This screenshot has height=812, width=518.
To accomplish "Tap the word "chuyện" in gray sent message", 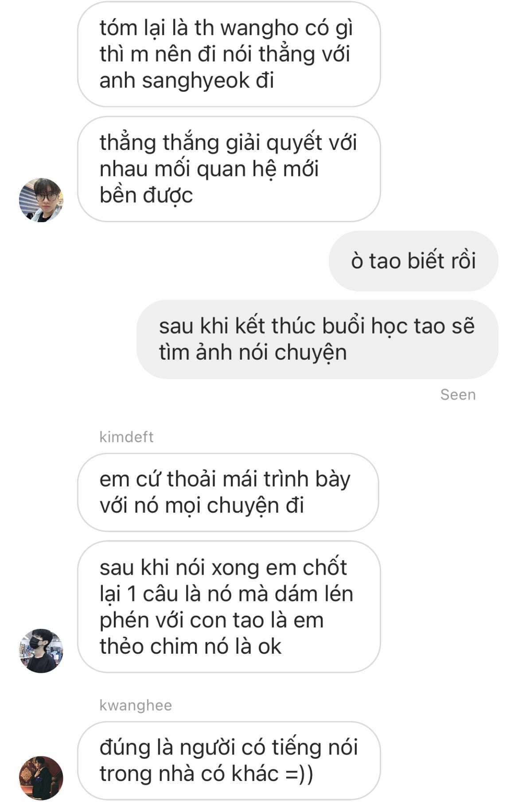I will click(x=311, y=353).
